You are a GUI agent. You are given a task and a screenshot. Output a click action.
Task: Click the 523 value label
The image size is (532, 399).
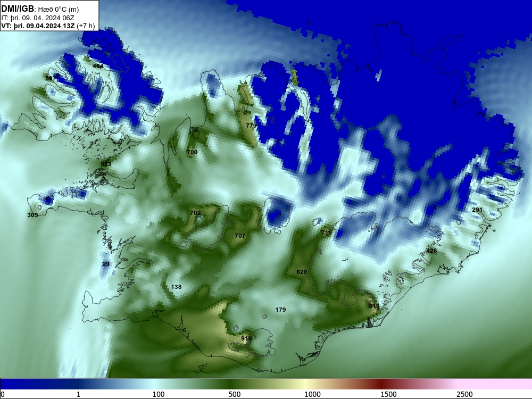point(106,164)
